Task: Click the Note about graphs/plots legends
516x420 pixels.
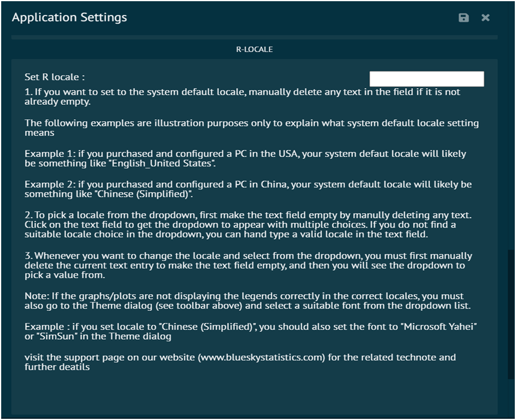Action: tap(248, 301)
